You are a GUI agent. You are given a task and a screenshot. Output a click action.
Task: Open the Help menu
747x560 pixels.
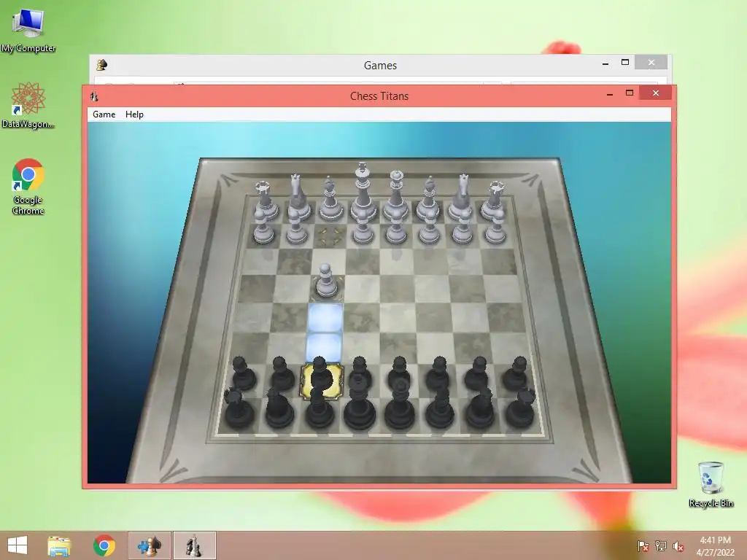point(134,114)
